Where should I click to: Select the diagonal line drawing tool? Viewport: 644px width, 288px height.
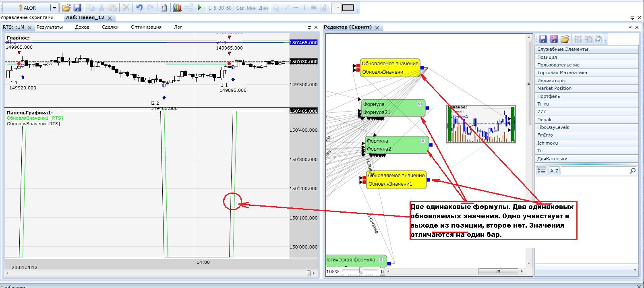[x=286, y=8]
